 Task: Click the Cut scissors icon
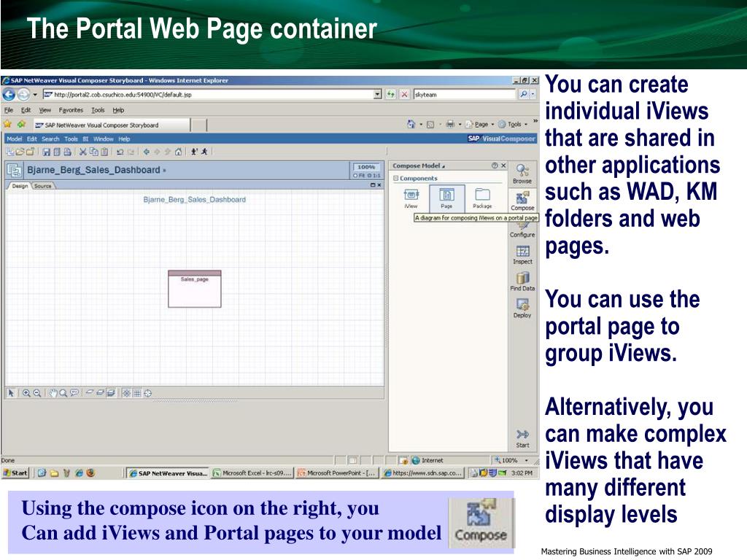tap(83, 152)
